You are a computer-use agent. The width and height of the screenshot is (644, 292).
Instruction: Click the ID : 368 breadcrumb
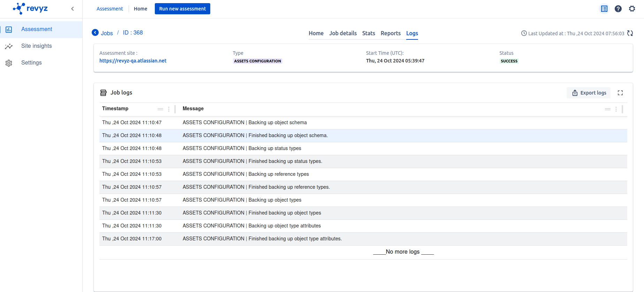click(x=133, y=32)
